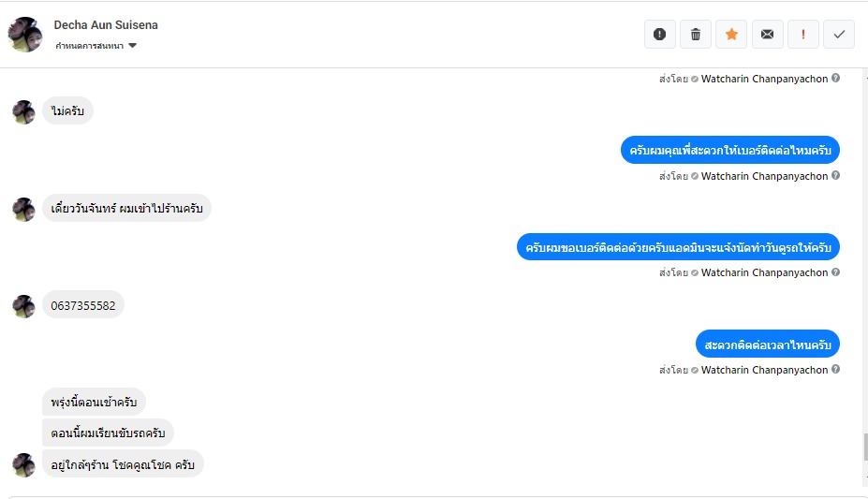868x499 pixels.
Task: Click sender name under the นัดทำวันดูรถ message
Action: [764, 272]
